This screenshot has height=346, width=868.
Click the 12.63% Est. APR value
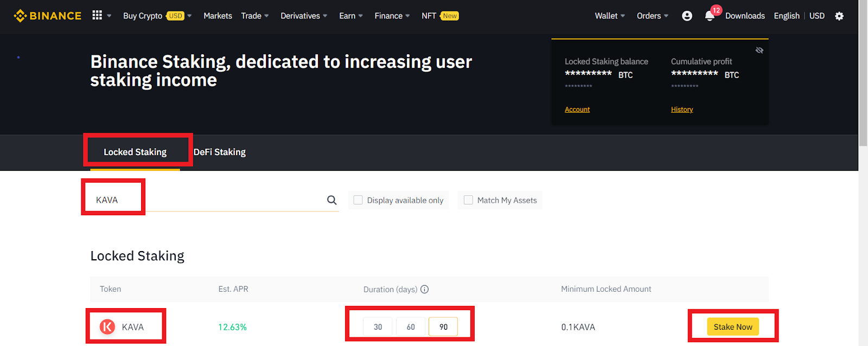(x=232, y=327)
